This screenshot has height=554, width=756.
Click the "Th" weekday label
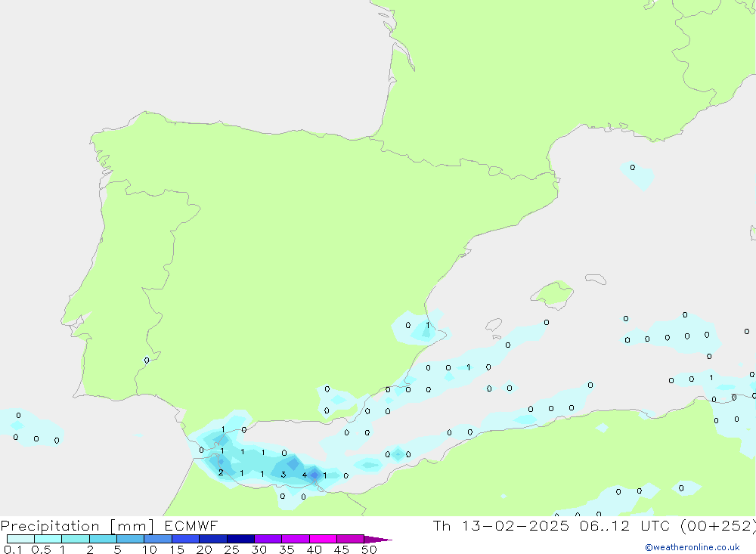442,525
